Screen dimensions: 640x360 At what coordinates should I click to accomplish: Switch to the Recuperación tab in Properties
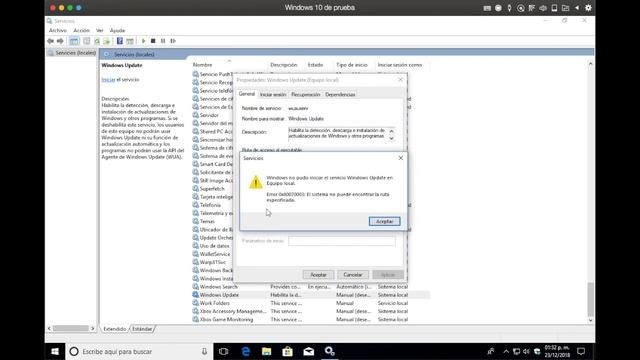[x=305, y=94]
